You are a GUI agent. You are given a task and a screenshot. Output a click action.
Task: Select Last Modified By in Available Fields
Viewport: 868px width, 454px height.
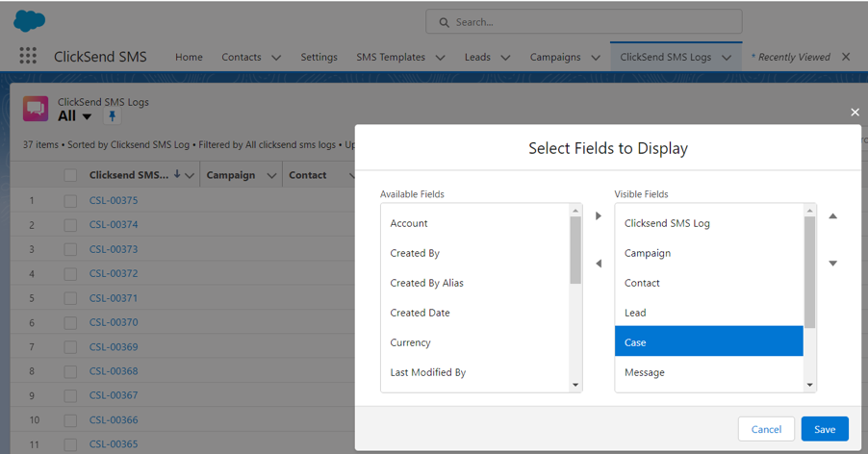pyautogui.click(x=475, y=372)
